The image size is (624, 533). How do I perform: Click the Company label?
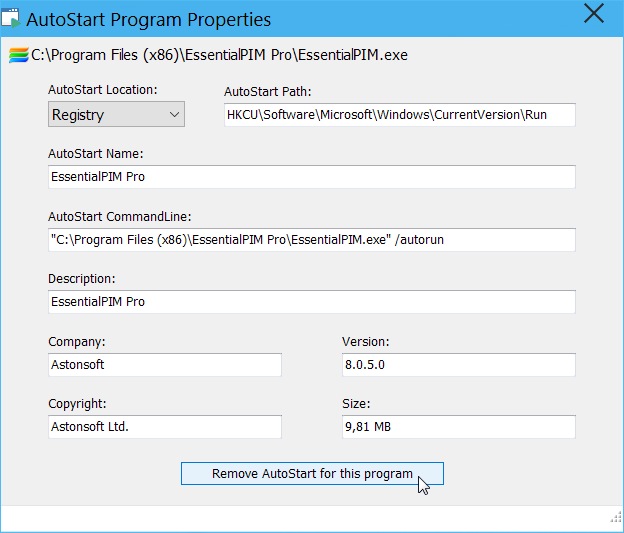[x=77, y=342]
